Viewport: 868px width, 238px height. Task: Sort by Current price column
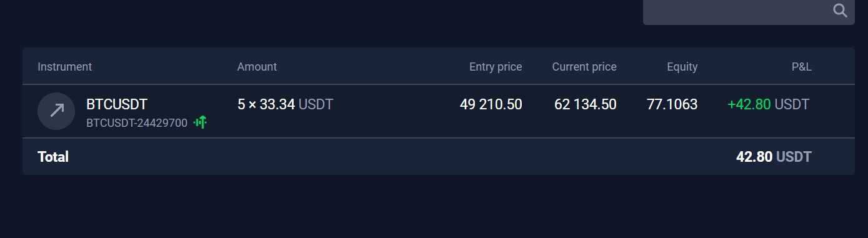click(584, 67)
